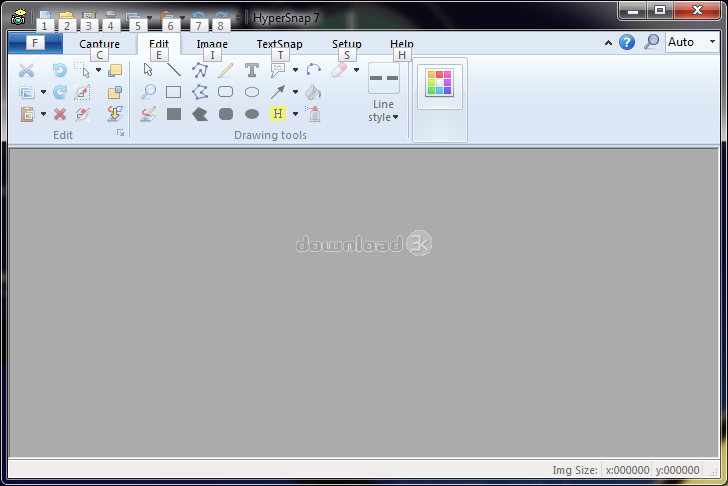Open the blue File application menu

coord(35,44)
